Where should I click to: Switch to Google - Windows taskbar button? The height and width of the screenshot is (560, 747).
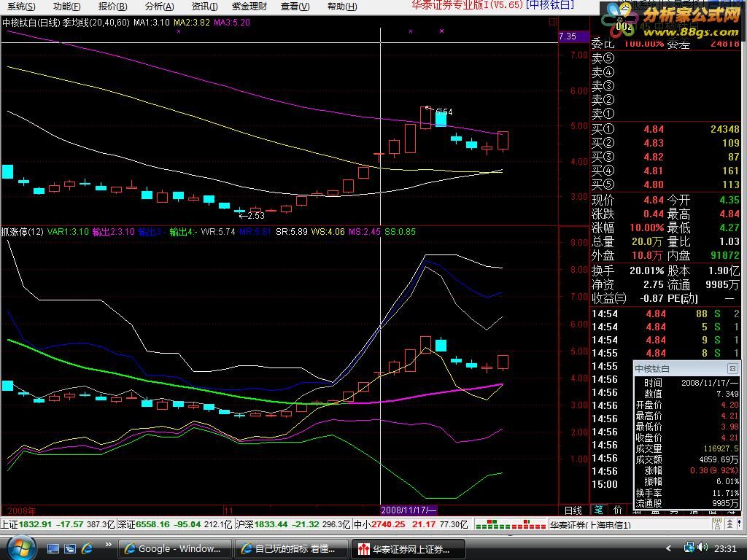coord(174,549)
